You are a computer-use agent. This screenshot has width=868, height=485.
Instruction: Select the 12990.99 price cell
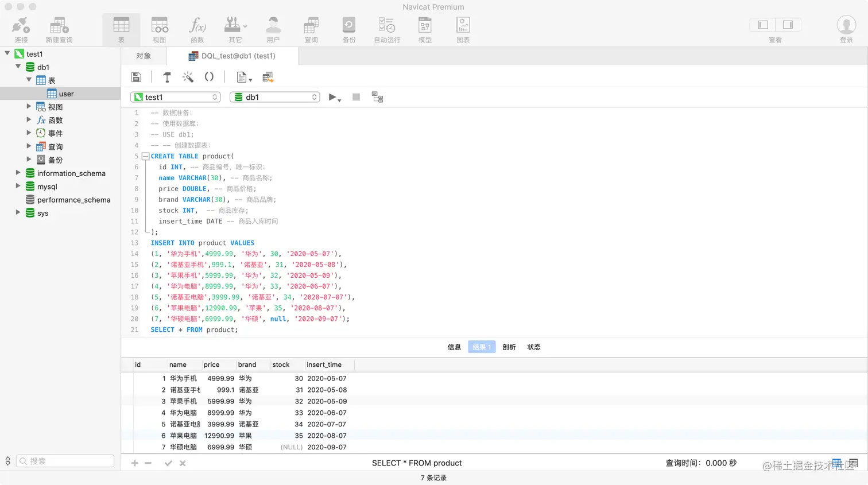219,436
